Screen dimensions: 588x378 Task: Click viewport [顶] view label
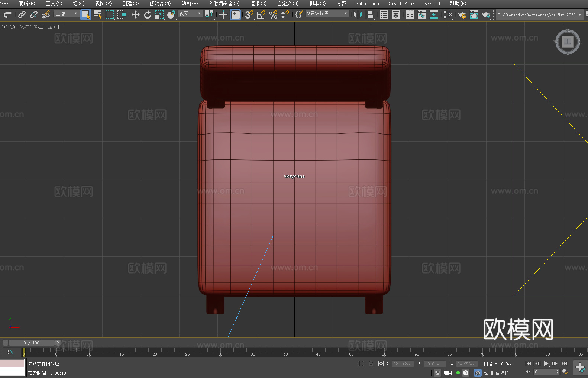tap(14, 27)
